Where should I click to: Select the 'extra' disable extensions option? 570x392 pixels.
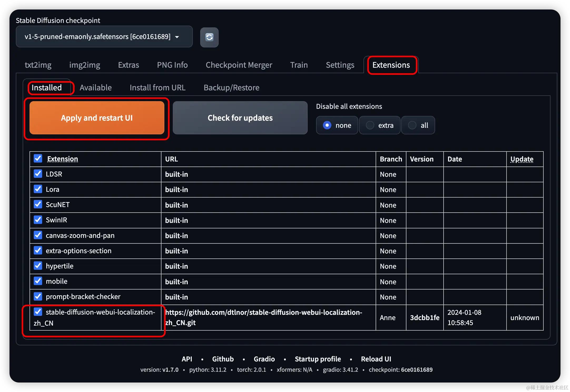pyautogui.click(x=380, y=125)
